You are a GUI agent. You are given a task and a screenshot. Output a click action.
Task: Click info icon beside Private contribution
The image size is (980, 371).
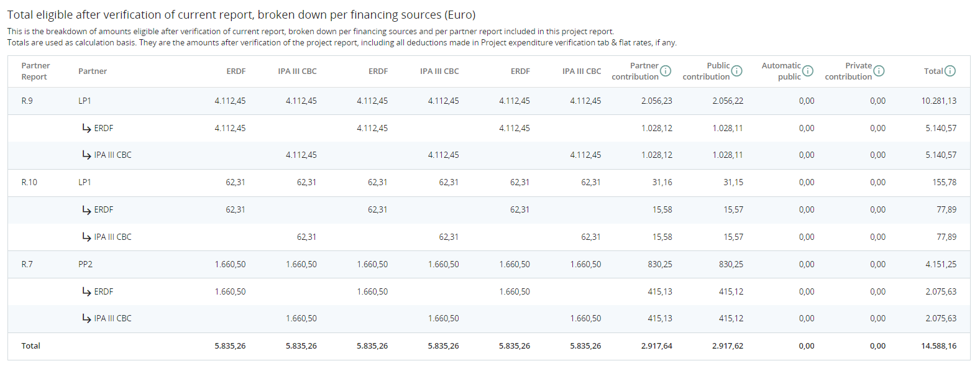tap(879, 71)
